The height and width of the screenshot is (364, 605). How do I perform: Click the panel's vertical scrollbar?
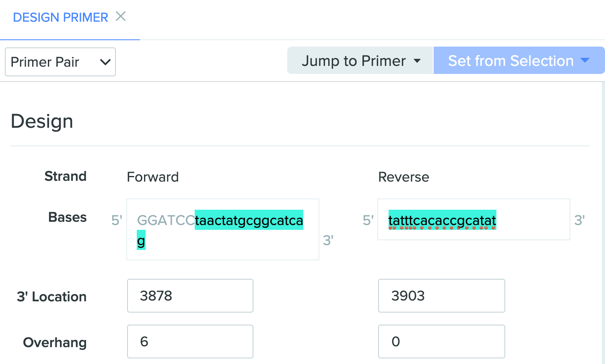click(603, 221)
